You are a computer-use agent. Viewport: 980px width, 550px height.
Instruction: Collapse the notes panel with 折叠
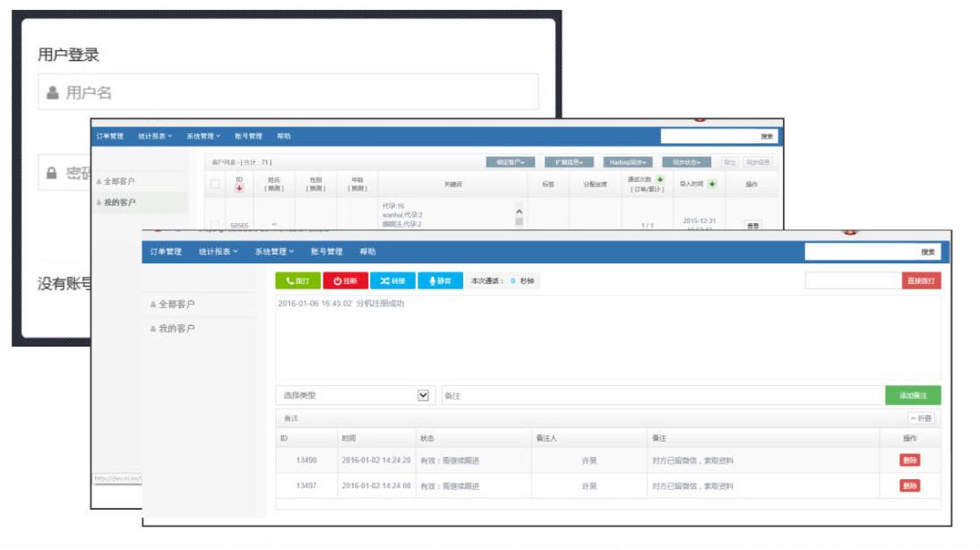[920, 418]
